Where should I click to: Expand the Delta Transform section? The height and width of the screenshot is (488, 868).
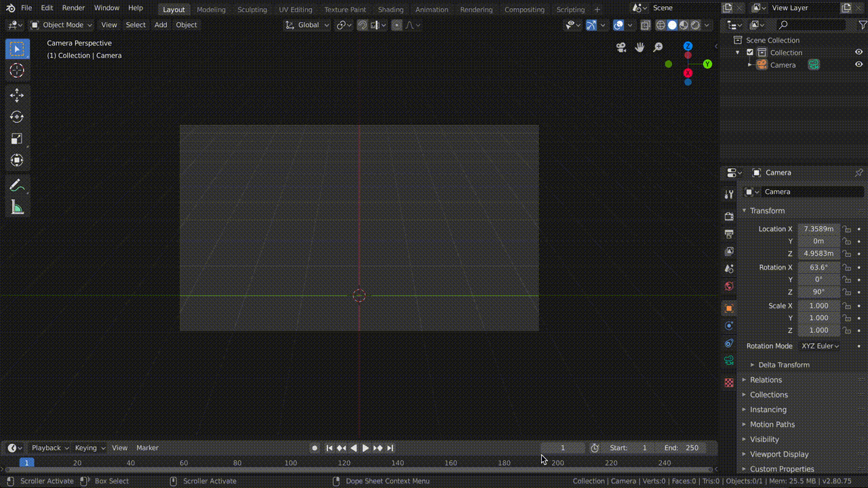[x=783, y=365]
